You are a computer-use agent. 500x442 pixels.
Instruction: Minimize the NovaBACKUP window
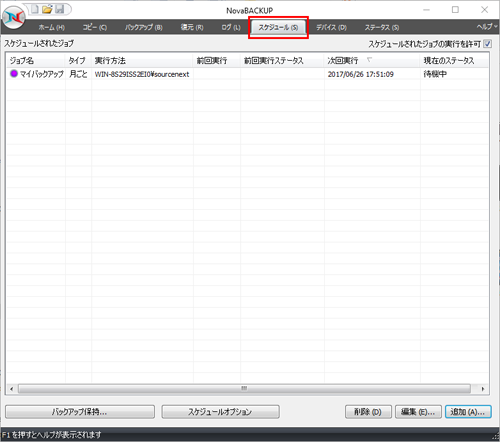pos(426,10)
